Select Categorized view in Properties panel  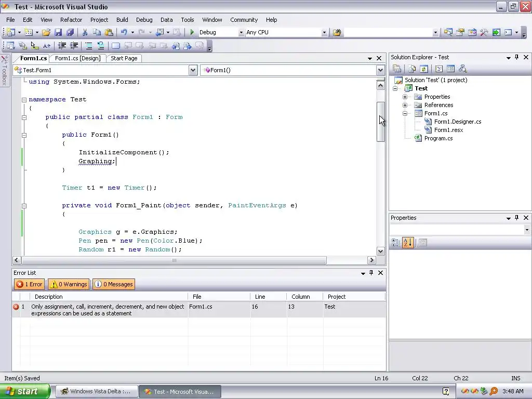(395, 243)
